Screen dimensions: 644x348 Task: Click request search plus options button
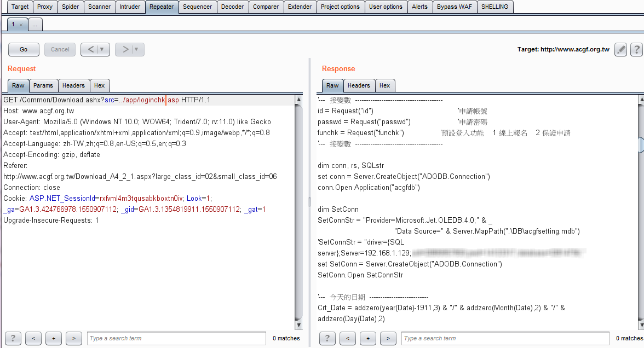pos(54,338)
